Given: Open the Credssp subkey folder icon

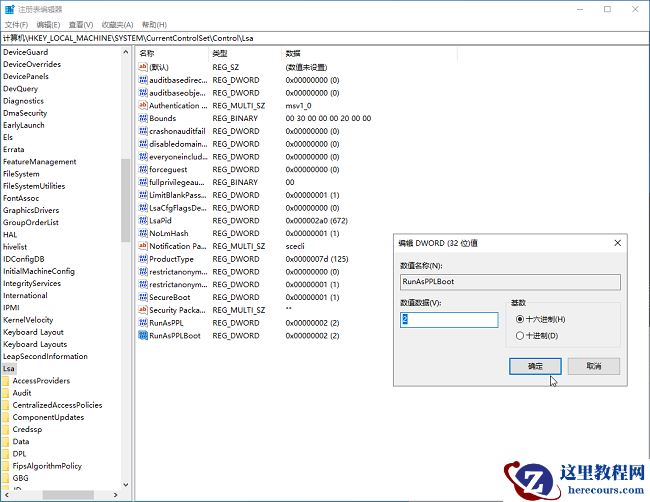Looking at the screenshot, I should point(6,429).
